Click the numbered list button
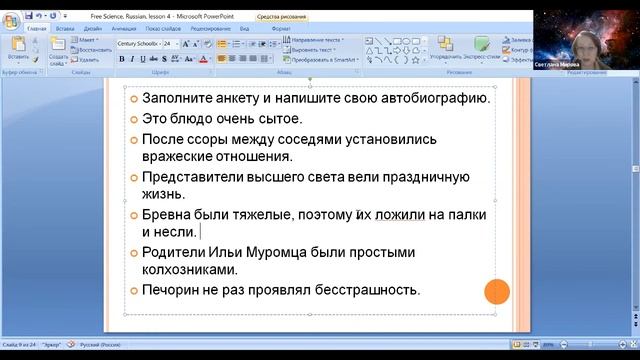This screenshot has height=360, width=640. click(x=236, y=44)
